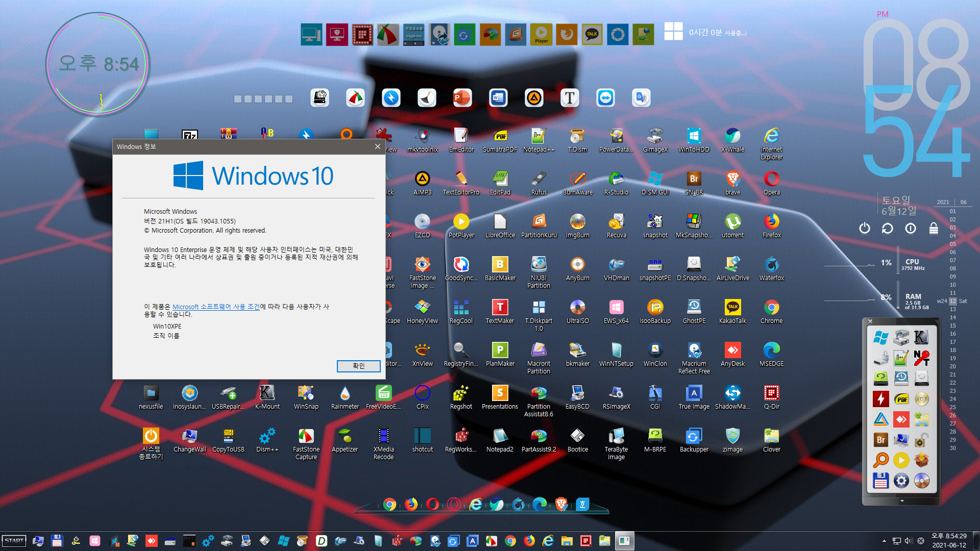Open LibreOffice desktop icon
This screenshot has height=551, width=980.
(x=500, y=226)
